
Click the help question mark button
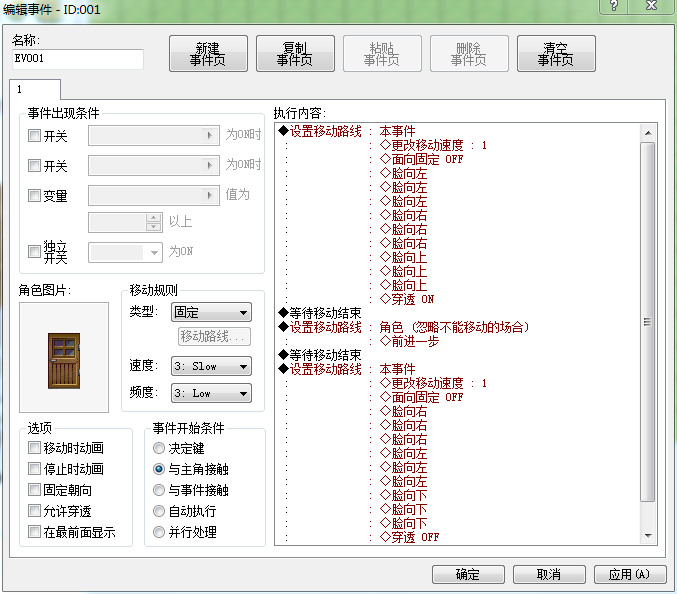pyautogui.click(x=614, y=6)
